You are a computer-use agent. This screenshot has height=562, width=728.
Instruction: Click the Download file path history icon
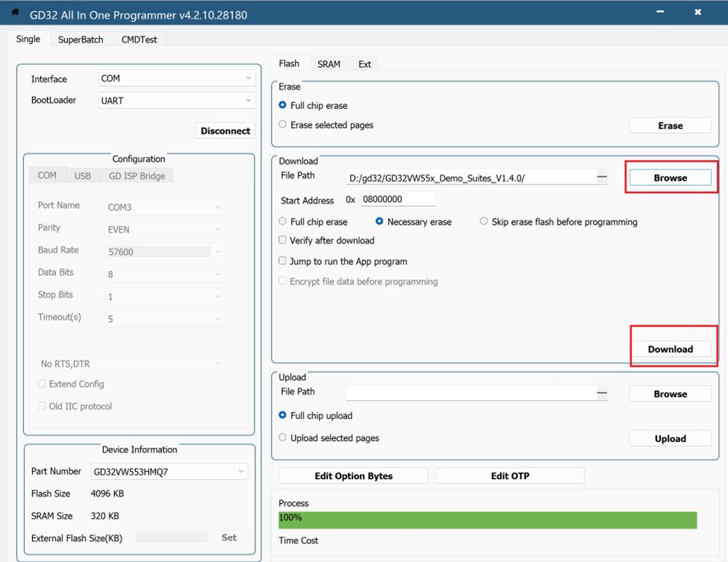pyautogui.click(x=602, y=178)
